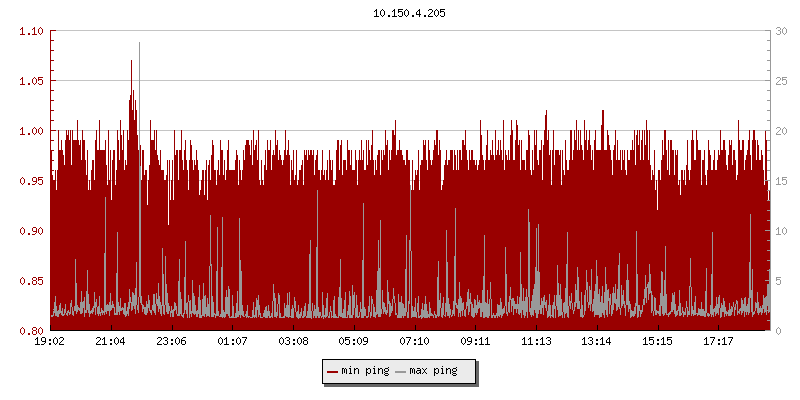The height and width of the screenshot is (400, 800).
Task: Click the 01:07 time axis label
Action: [232, 342]
